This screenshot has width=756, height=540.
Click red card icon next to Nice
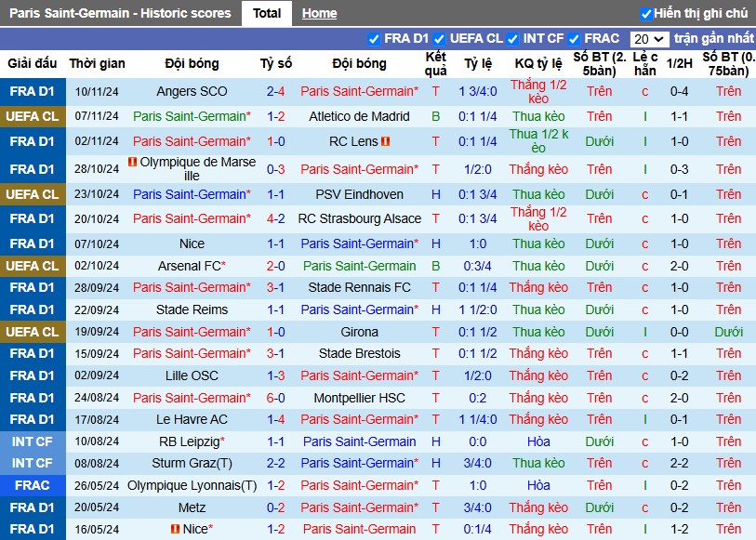click(176, 529)
